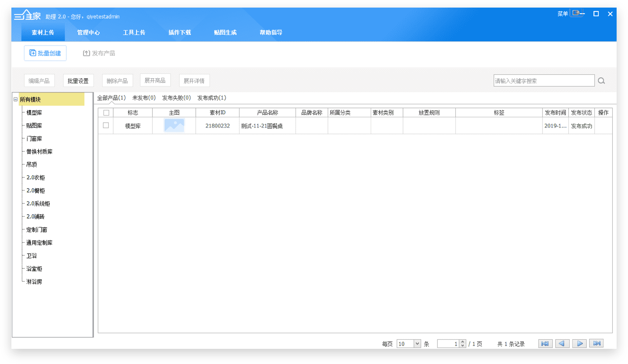Screen dimensions: 628x364
Task: Select 门窗库 in the module tree
Action: point(34,139)
